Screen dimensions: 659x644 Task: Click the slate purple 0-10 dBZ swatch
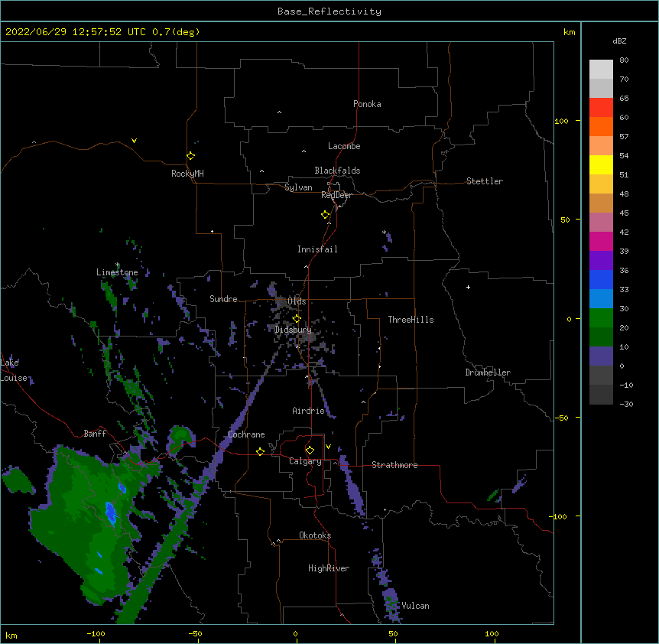(x=601, y=356)
